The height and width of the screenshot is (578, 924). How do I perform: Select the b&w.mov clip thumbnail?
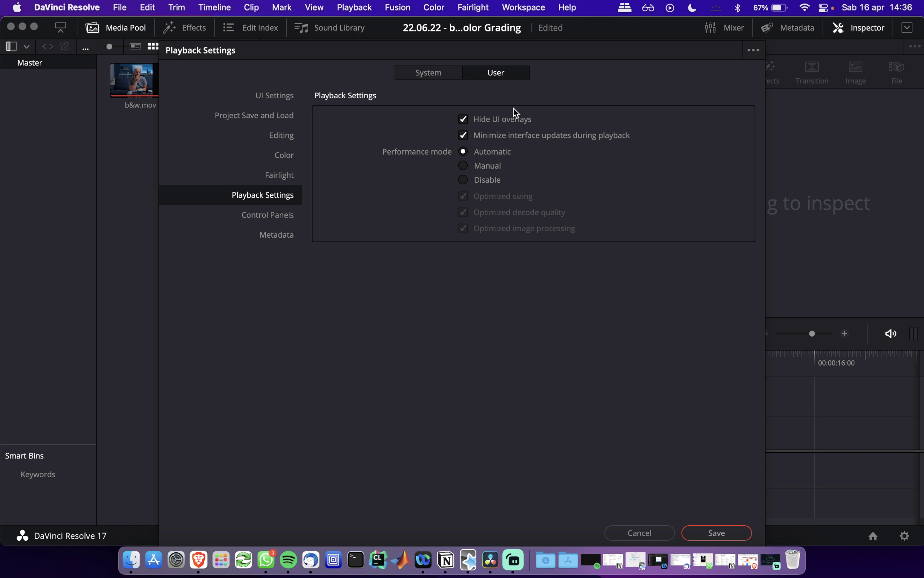point(134,80)
